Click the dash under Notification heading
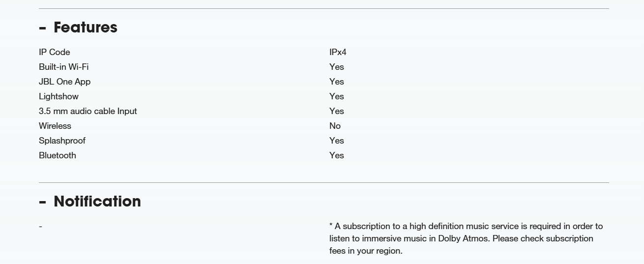 [40, 227]
